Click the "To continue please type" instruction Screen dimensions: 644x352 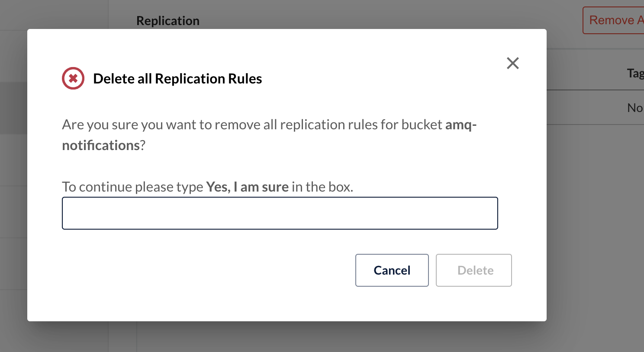tap(132, 187)
